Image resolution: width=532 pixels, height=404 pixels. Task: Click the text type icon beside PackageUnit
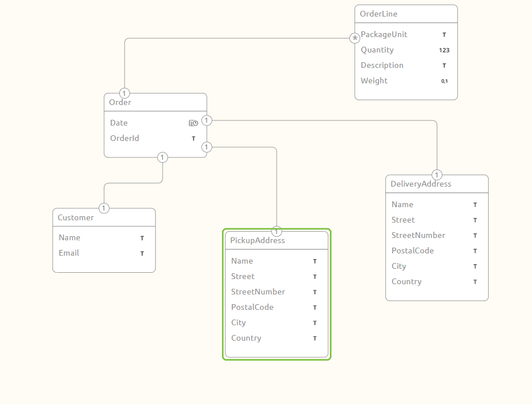click(x=445, y=34)
